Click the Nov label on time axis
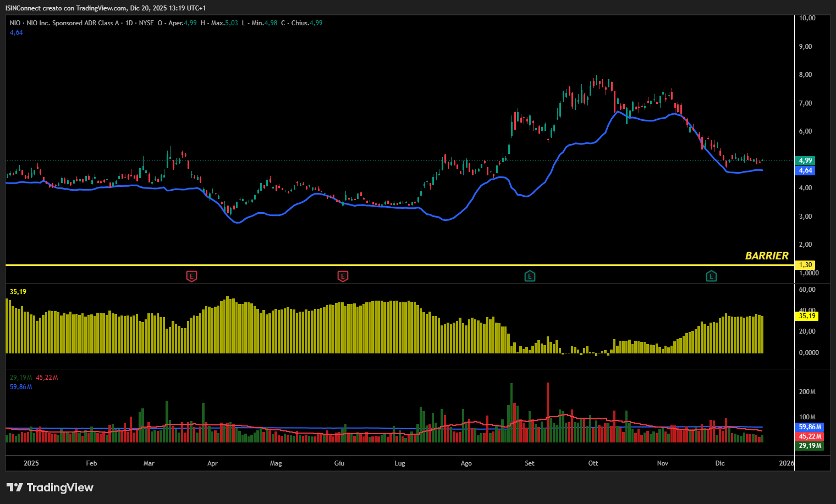The image size is (836, 504). (x=663, y=463)
